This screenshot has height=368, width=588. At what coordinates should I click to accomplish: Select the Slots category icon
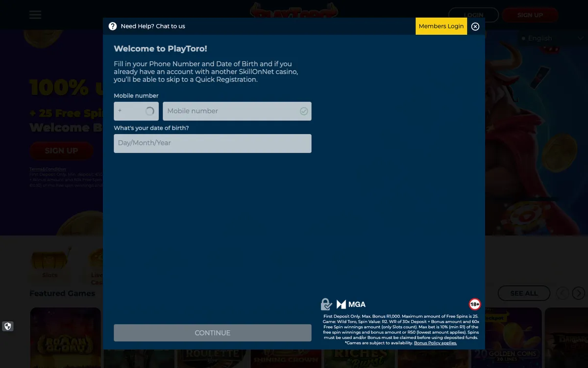tap(50, 264)
